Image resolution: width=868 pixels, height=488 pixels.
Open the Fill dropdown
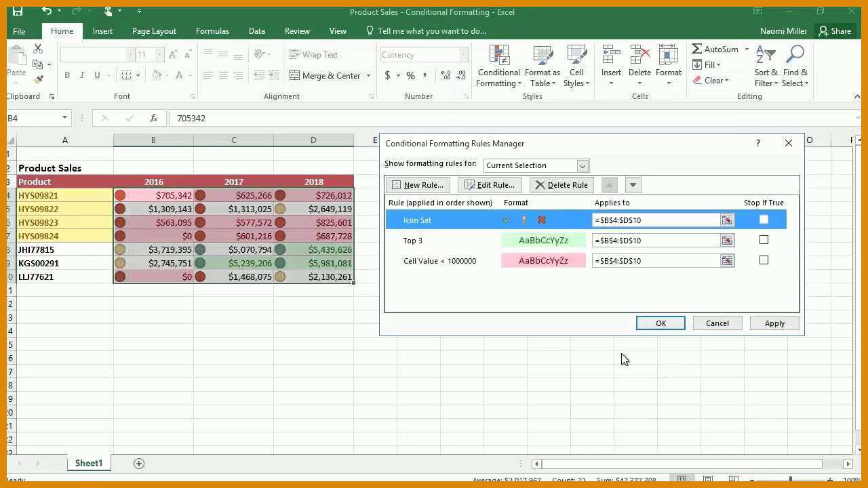pos(707,64)
